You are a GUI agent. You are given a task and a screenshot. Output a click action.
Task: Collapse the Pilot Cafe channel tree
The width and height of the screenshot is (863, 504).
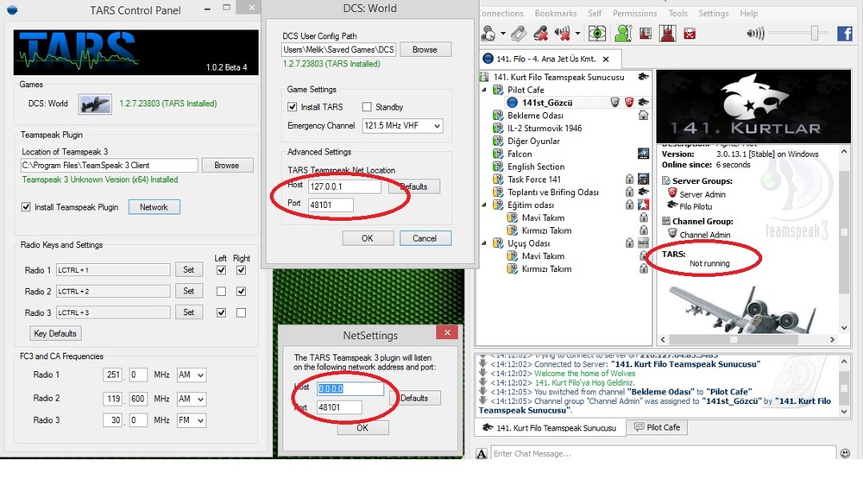484,90
